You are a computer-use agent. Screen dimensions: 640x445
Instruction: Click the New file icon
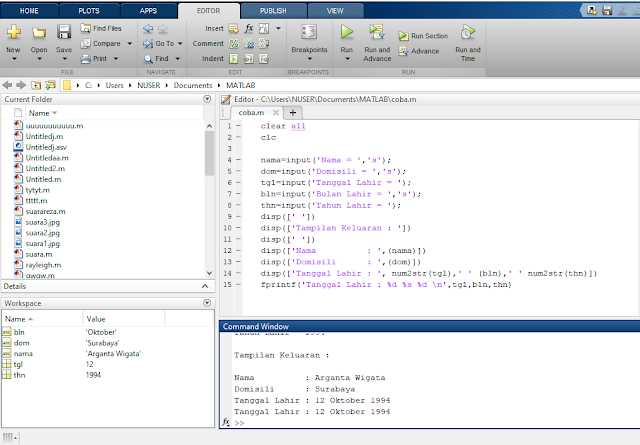coord(13,32)
